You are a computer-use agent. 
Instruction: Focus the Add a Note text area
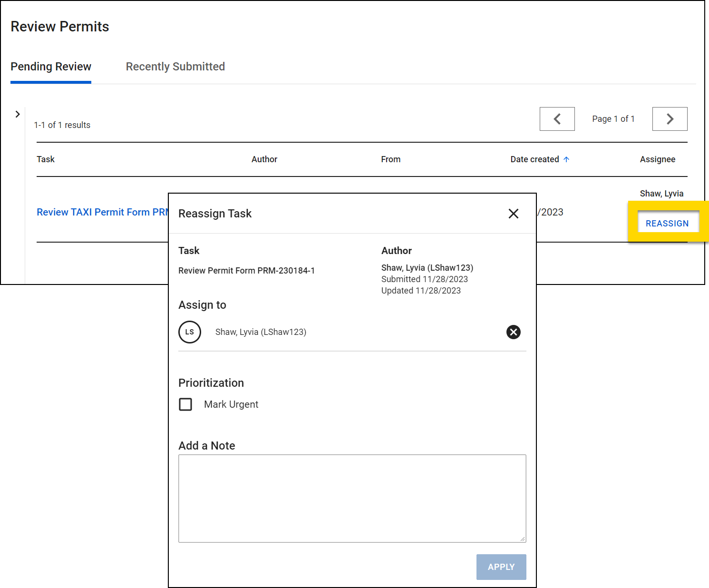click(x=352, y=498)
